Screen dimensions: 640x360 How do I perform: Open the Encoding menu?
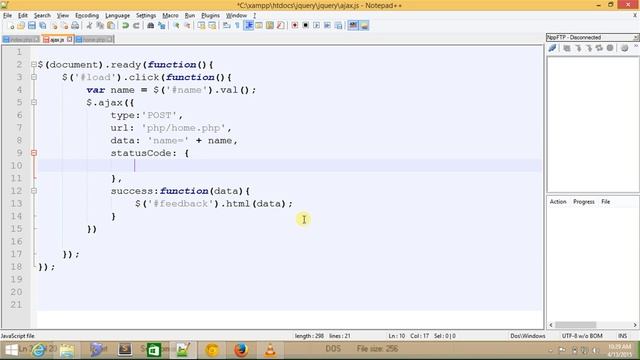pyautogui.click(x=87, y=16)
